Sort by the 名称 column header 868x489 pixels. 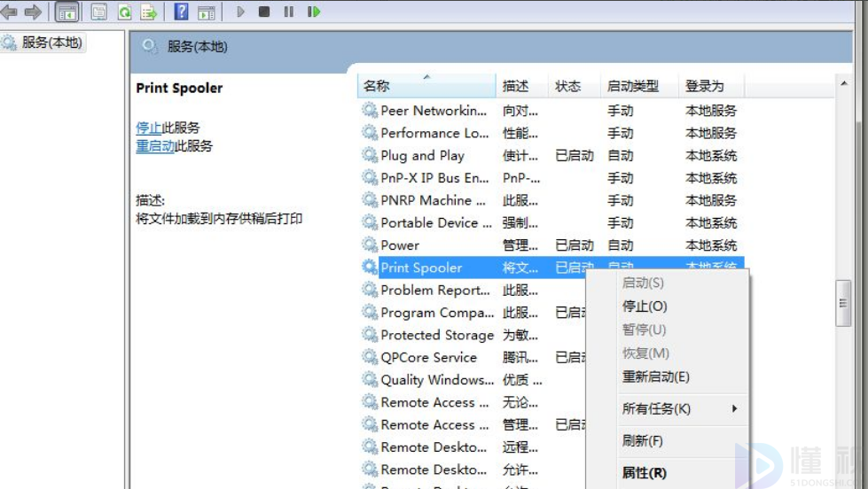point(426,86)
